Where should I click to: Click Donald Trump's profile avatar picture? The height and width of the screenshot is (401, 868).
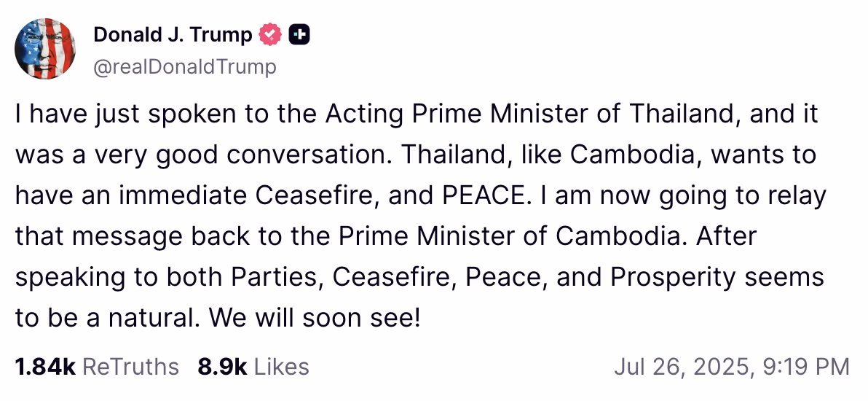[45, 49]
